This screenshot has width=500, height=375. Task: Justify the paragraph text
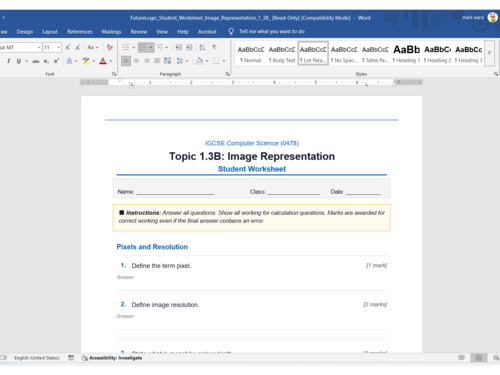157,61
